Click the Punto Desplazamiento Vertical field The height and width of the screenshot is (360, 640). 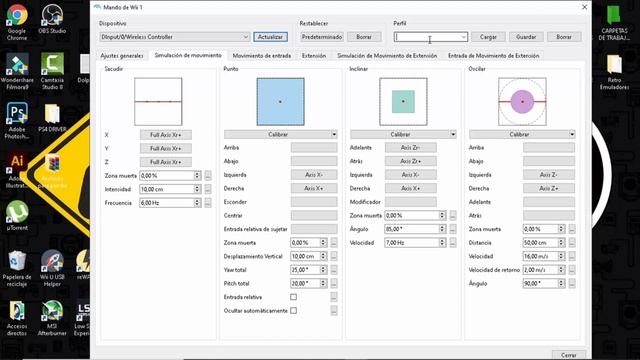(309, 256)
